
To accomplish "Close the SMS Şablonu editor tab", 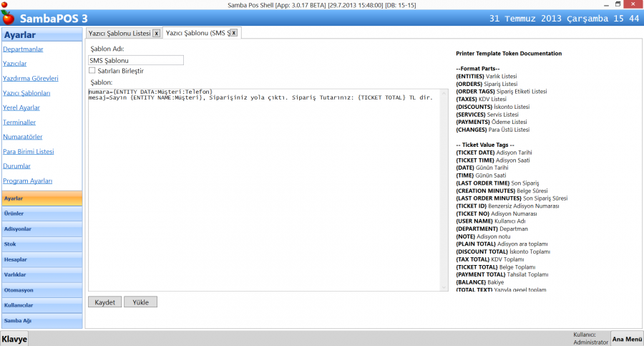I will pyautogui.click(x=233, y=33).
